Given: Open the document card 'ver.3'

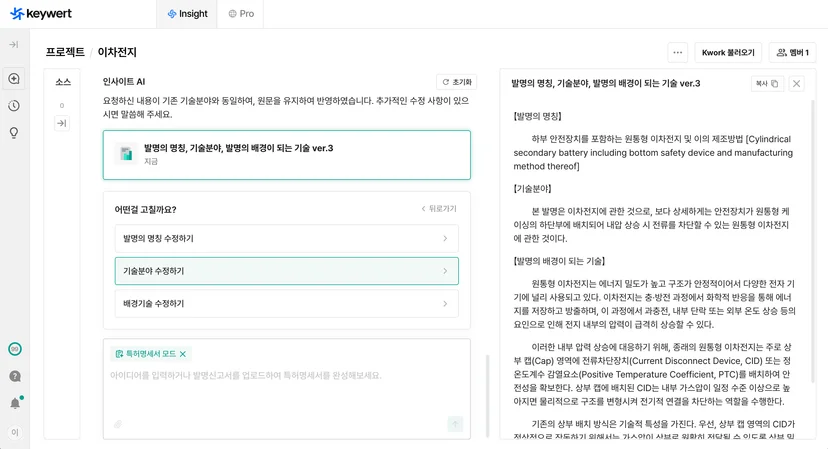Looking at the screenshot, I should tap(287, 155).
